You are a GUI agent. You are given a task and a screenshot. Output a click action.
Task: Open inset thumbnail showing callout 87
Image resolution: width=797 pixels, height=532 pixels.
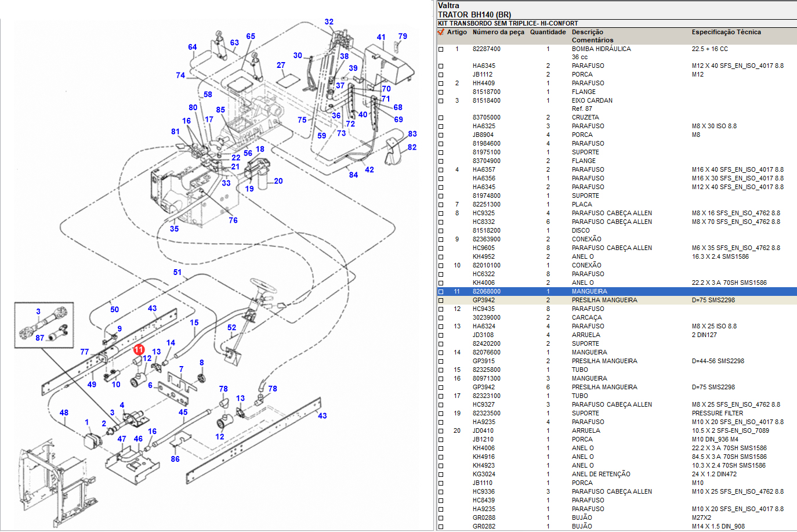tap(44, 325)
